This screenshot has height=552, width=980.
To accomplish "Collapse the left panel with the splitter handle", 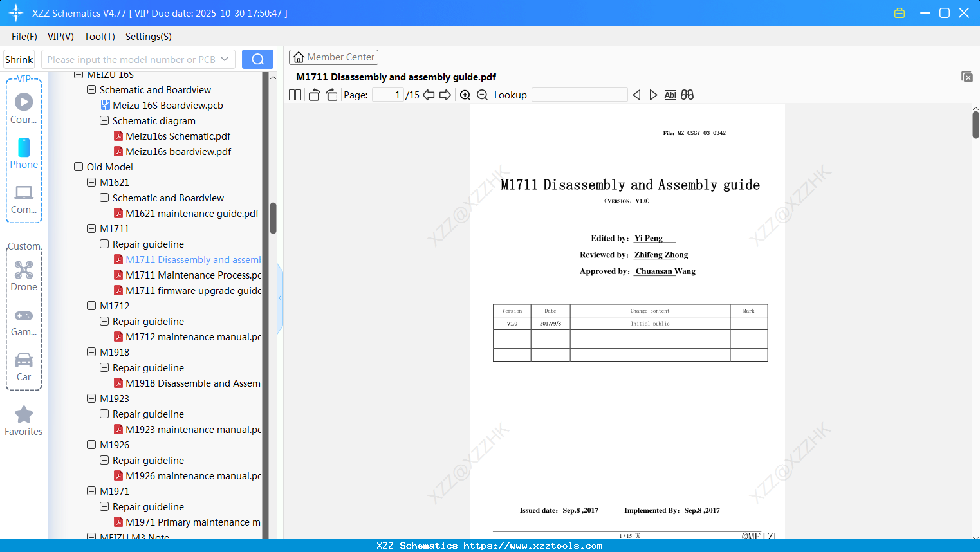I will click(280, 297).
